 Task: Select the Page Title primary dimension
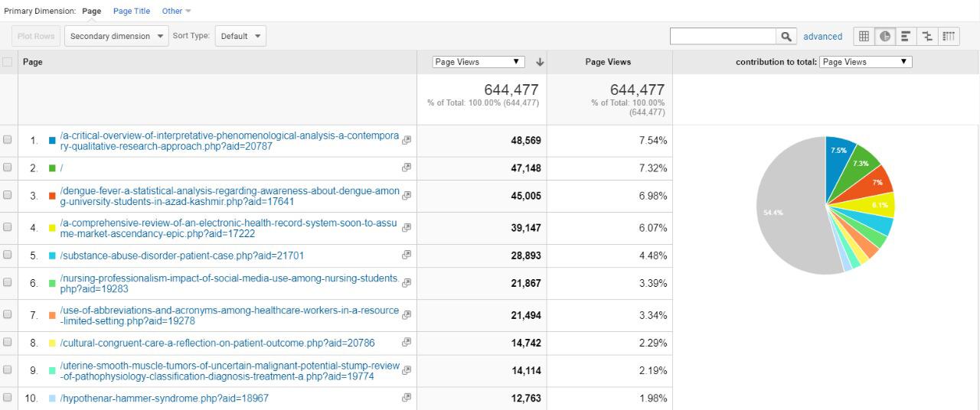click(x=132, y=11)
